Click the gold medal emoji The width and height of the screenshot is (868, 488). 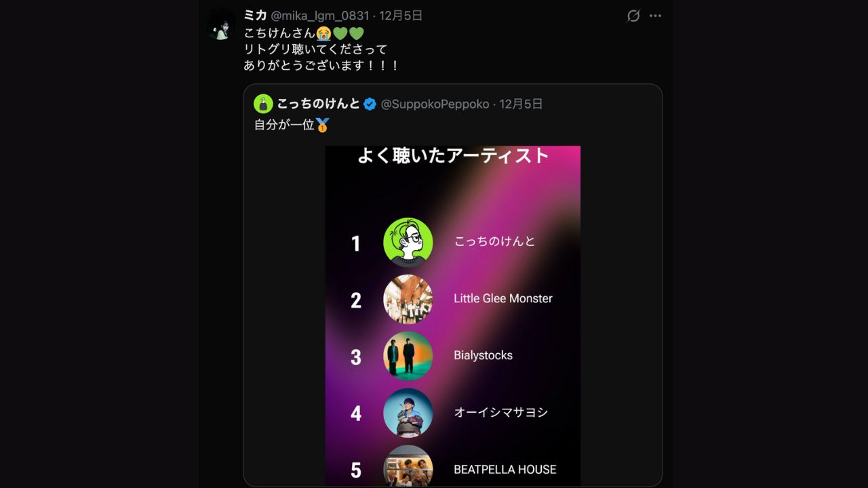click(323, 125)
